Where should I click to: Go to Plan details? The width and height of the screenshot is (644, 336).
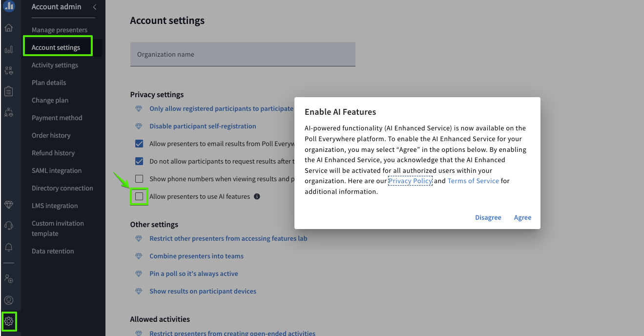click(x=49, y=83)
